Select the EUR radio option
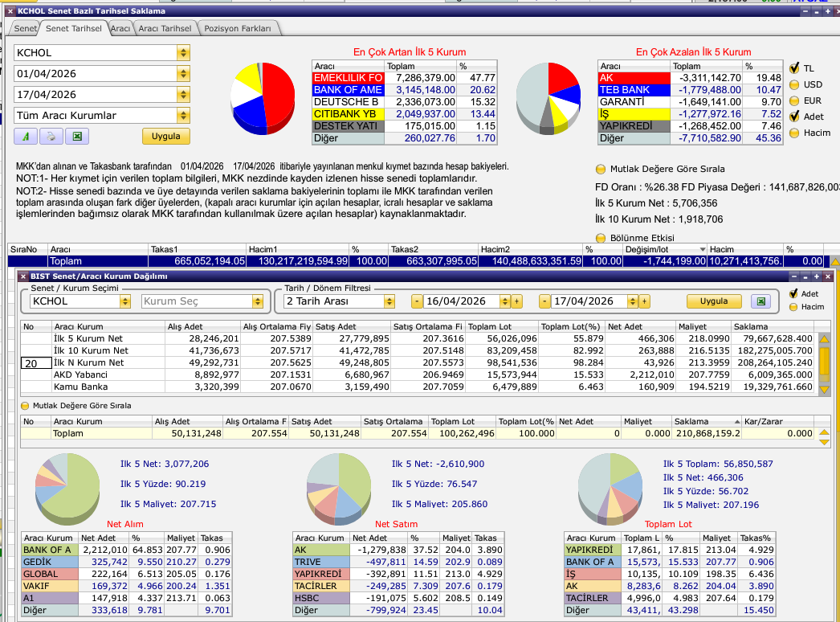The image size is (840, 622). point(794,100)
